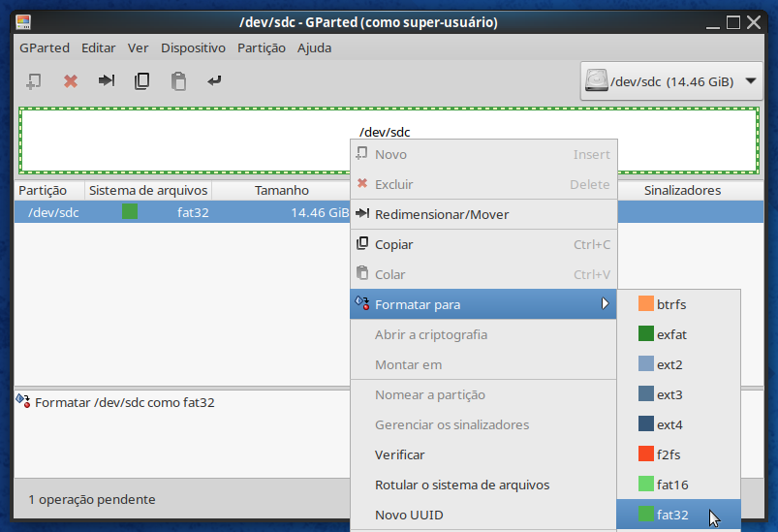The width and height of the screenshot is (778, 532).
Task: Choose Copiar in the context menu
Action: tap(483, 244)
